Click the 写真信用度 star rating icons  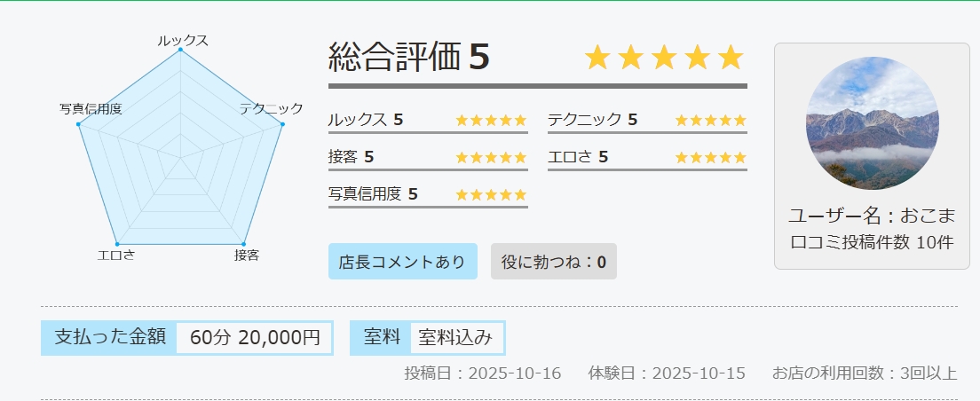[x=491, y=195]
